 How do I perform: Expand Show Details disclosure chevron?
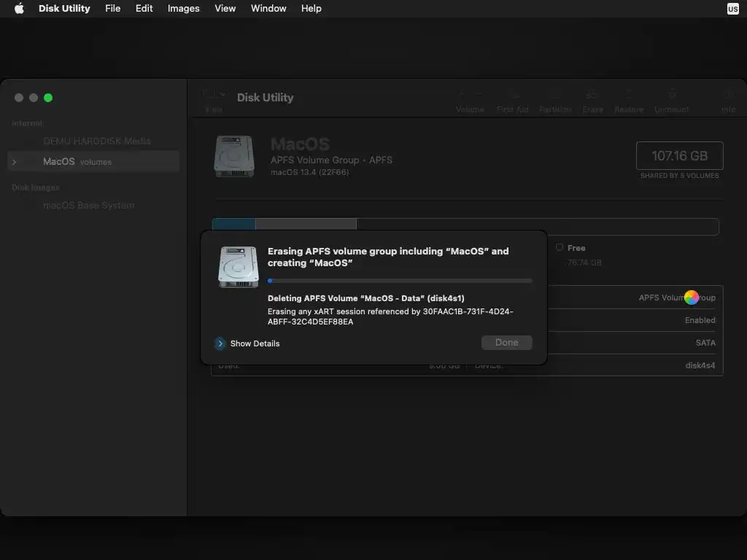[220, 343]
